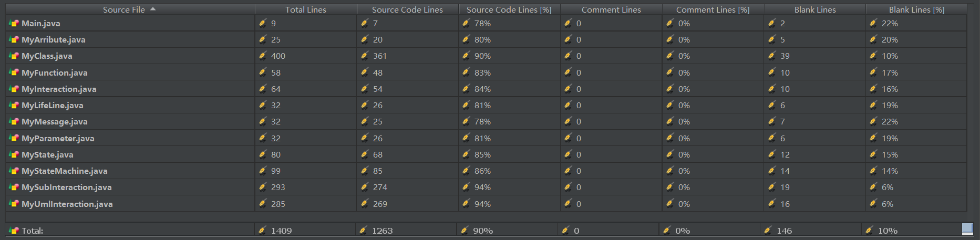Sort by Source Code Lines [%] column
980x240 pixels.
pyautogui.click(x=509, y=9)
